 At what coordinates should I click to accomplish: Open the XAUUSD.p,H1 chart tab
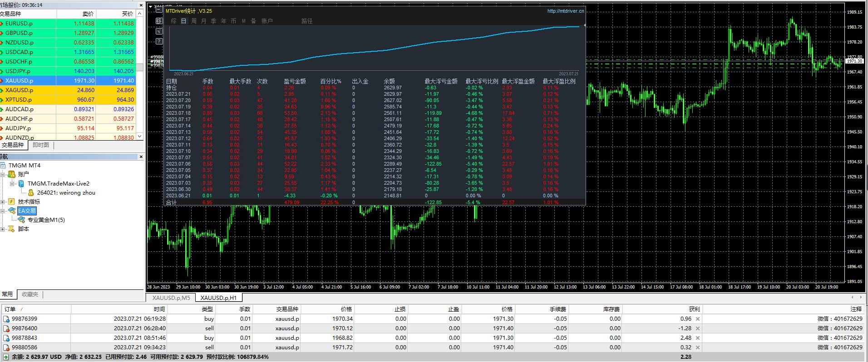coord(219,298)
